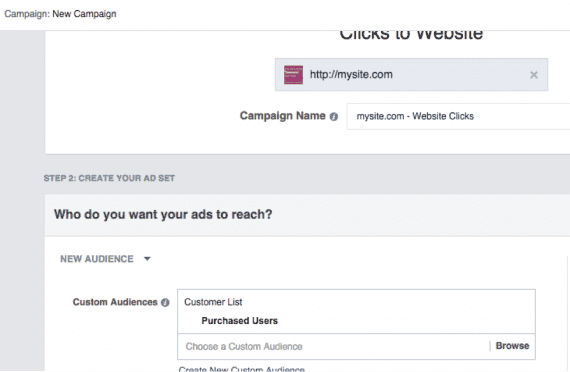This screenshot has width=570, height=372.
Task: Expand the New Audience dropdown arrow
Action: click(x=147, y=259)
